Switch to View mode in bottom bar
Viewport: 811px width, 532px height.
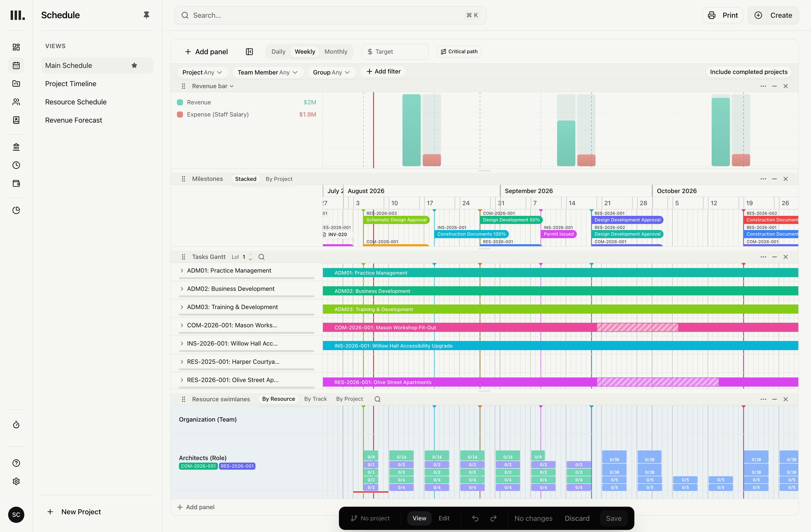pyautogui.click(x=419, y=518)
